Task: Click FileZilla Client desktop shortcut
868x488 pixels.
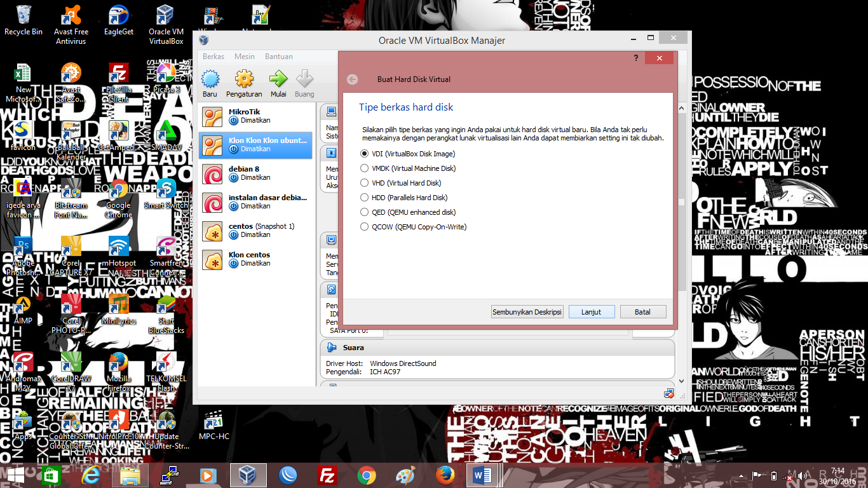Action: pyautogui.click(x=119, y=83)
